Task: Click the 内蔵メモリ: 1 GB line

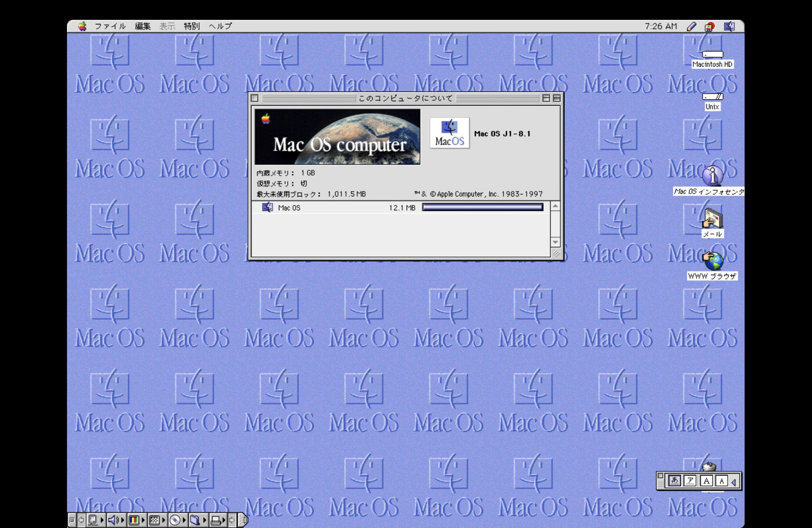Action: 286,173
